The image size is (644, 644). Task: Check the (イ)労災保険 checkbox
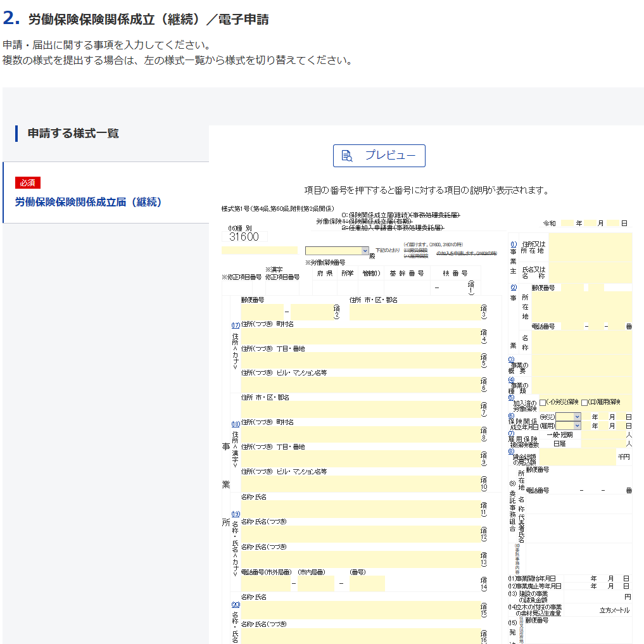(x=543, y=403)
